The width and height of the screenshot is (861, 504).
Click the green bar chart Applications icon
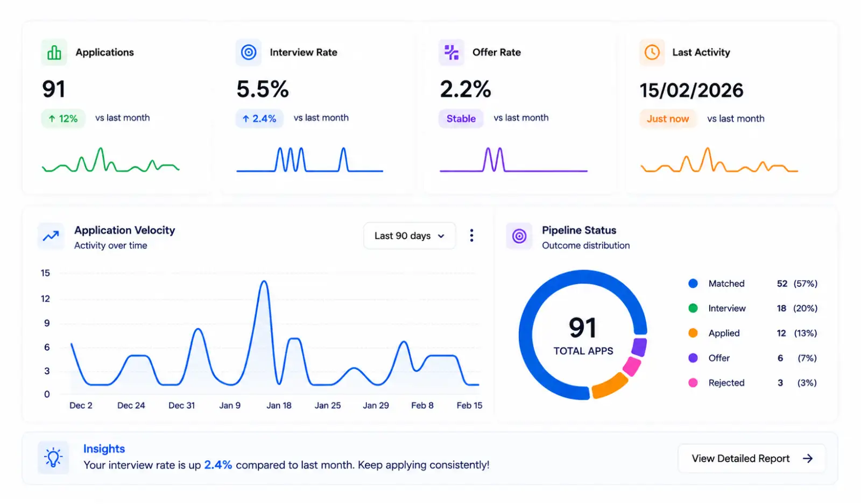pyautogui.click(x=54, y=52)
